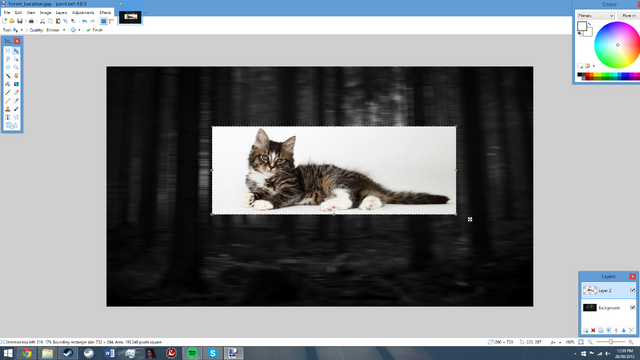Select the Rectangle Select tool
Viewport: 640px width, 360px height.
pos(8,51)
